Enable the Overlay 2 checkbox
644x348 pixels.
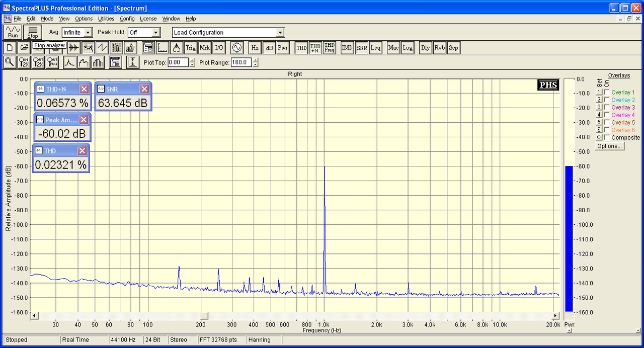pyautogui.click(x=607, y=100)
